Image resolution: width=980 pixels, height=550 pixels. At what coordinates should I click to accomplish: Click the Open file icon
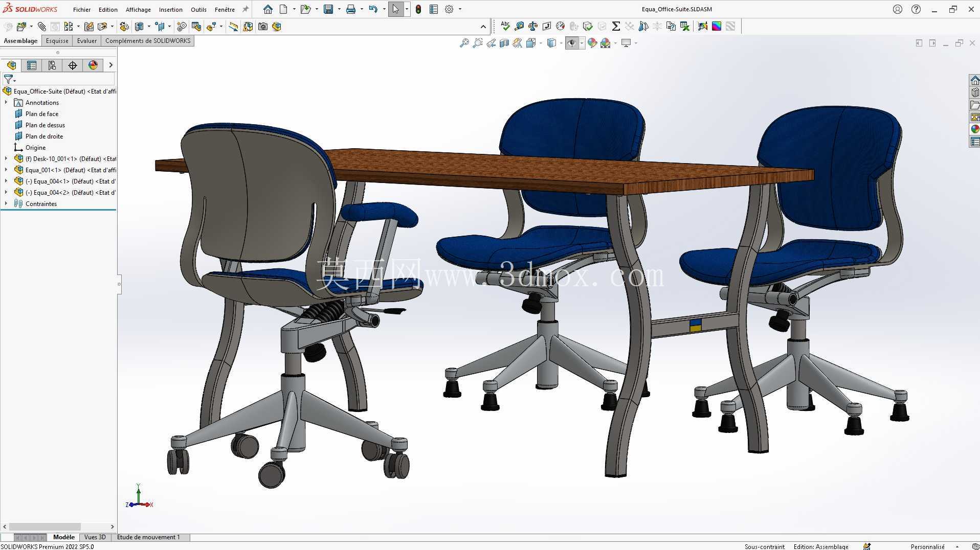click(x=305, y=9)
